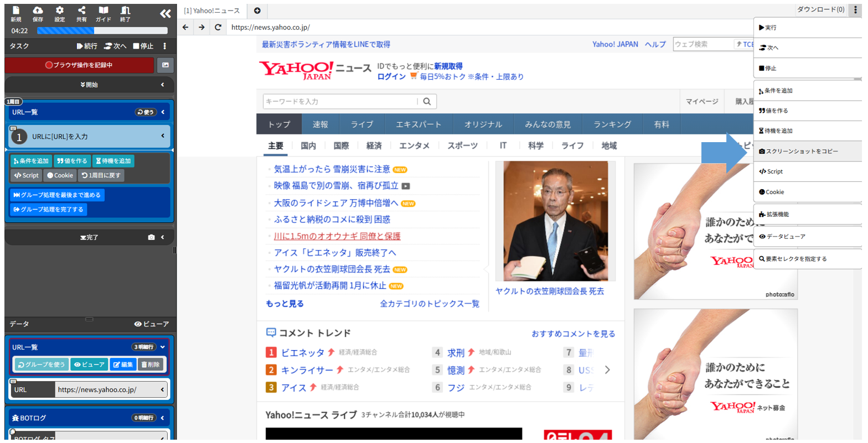The width and height of the screenshot is (868, 443).
Task: Go back with browser back arrow
Action: (185, 27)
